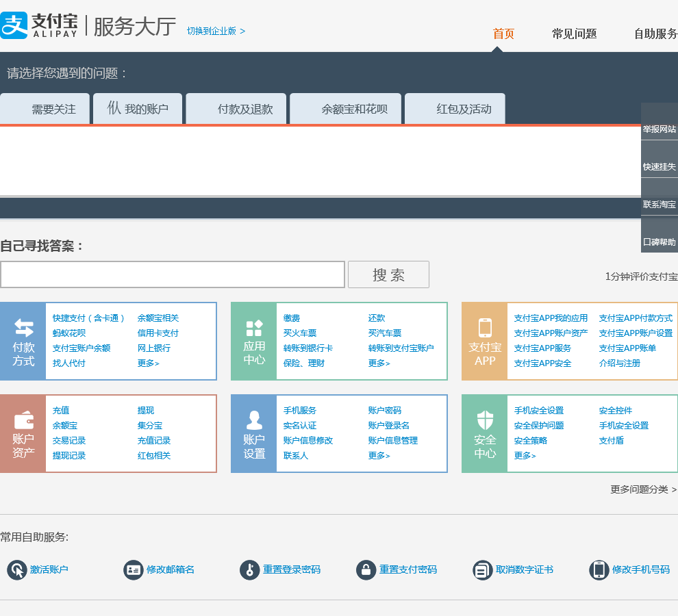678x616 pixels.
Task: Click the 搜索 button
Action: pyautogui.click(x=388, y=274)
